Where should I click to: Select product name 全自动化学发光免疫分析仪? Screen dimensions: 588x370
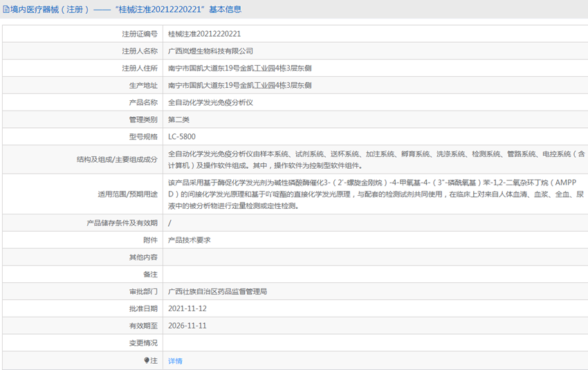coord(210,102)
